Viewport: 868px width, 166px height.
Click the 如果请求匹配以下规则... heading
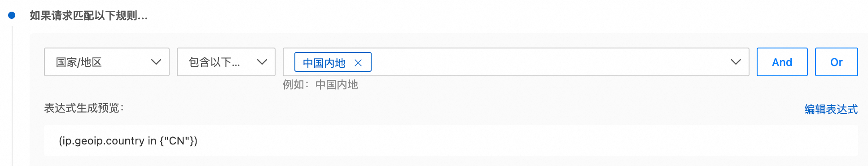tap(89, 16)
